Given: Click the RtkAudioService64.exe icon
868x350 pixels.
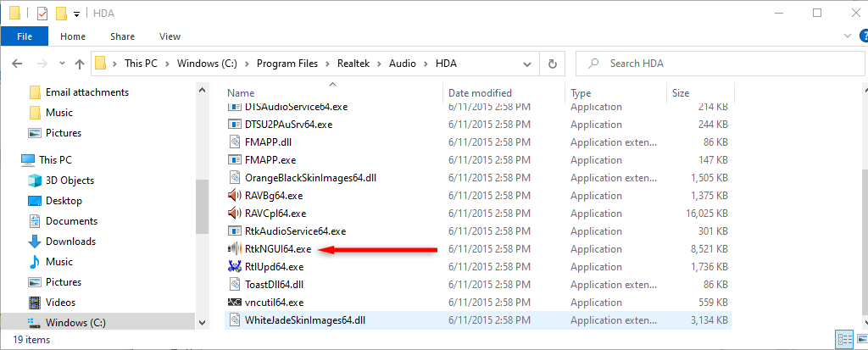Looking at the screenshot, I should tap(235, 231).
